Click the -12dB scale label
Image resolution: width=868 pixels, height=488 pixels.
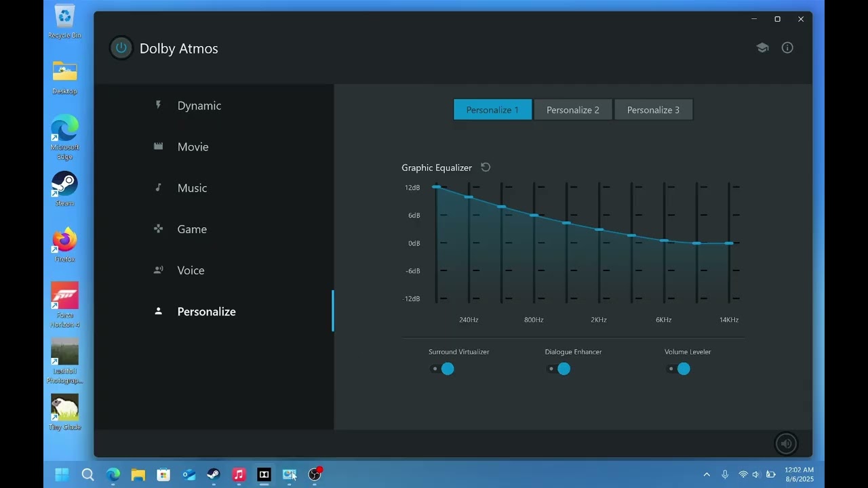coord(412,298)
